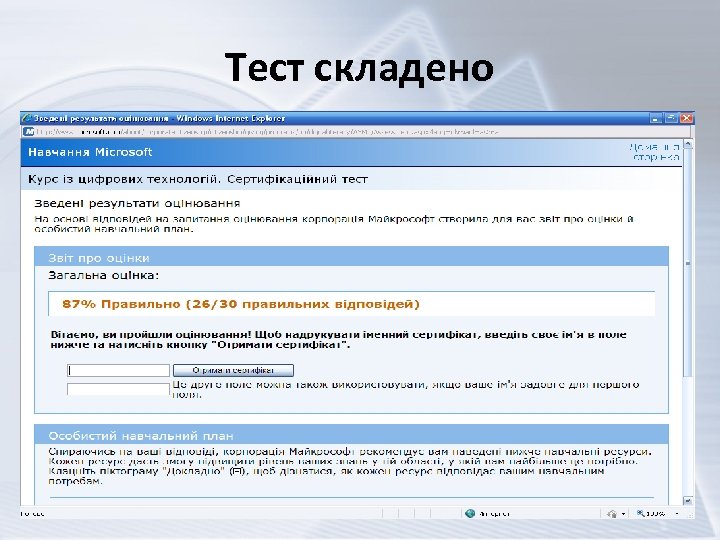Image resolution: width=720 pixels, height=540 pixels.
Task: Close the Internet Explorer window
Action: 686,118
